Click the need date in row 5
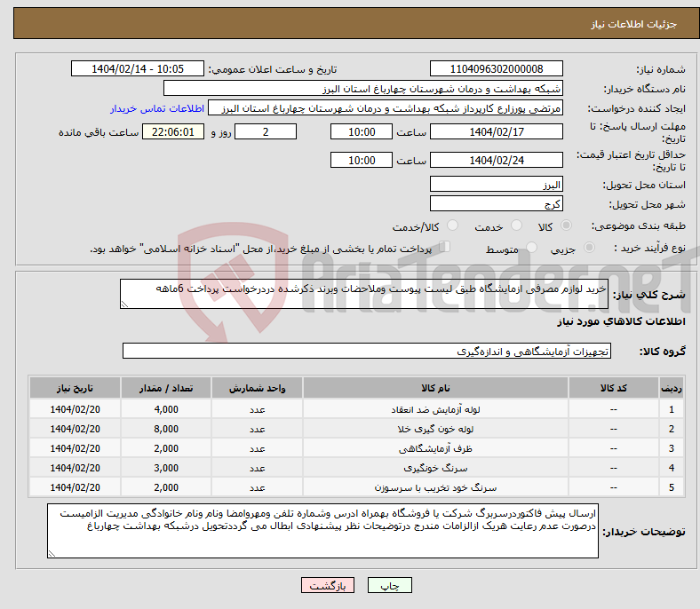 pos(75,487)
